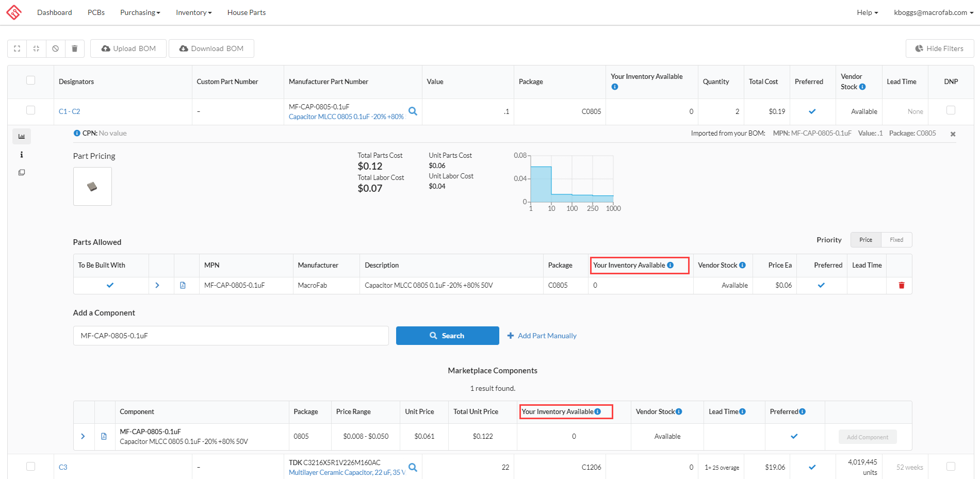Screen dimensions: 980x479
Task: Click info icon in Parts Allowed inventory column
Action: point(670,265)
